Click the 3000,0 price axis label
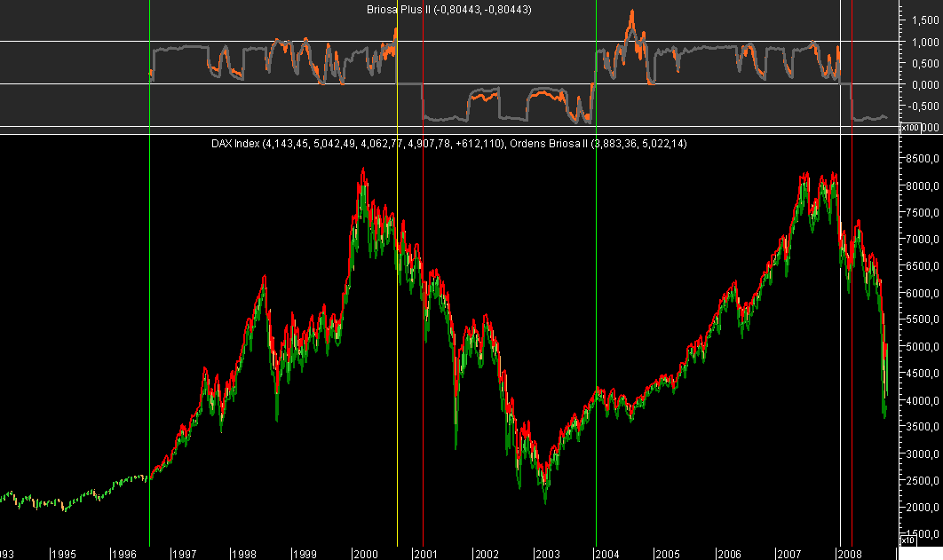 [922, 454]
